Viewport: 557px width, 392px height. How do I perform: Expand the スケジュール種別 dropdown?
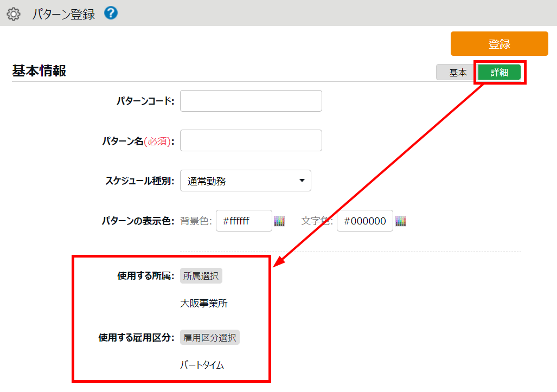pyautogui.click(x=245, y=181)
